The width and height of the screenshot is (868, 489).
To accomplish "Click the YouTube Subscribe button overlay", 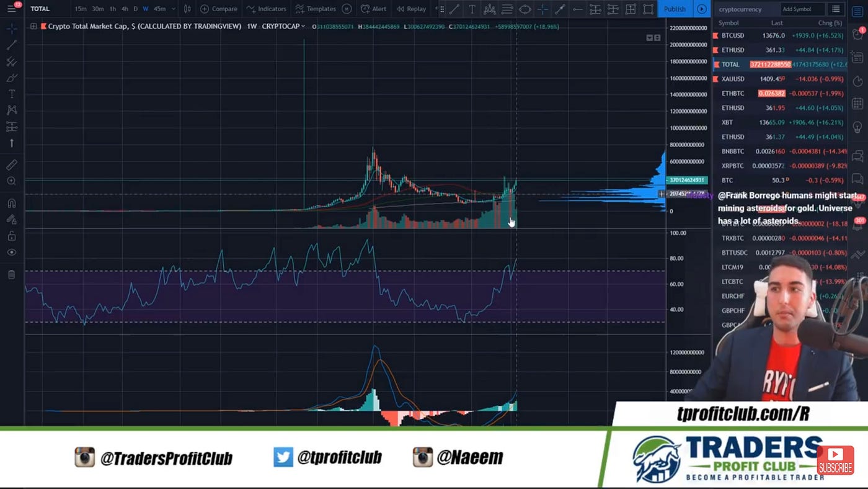I will (835, 461).
